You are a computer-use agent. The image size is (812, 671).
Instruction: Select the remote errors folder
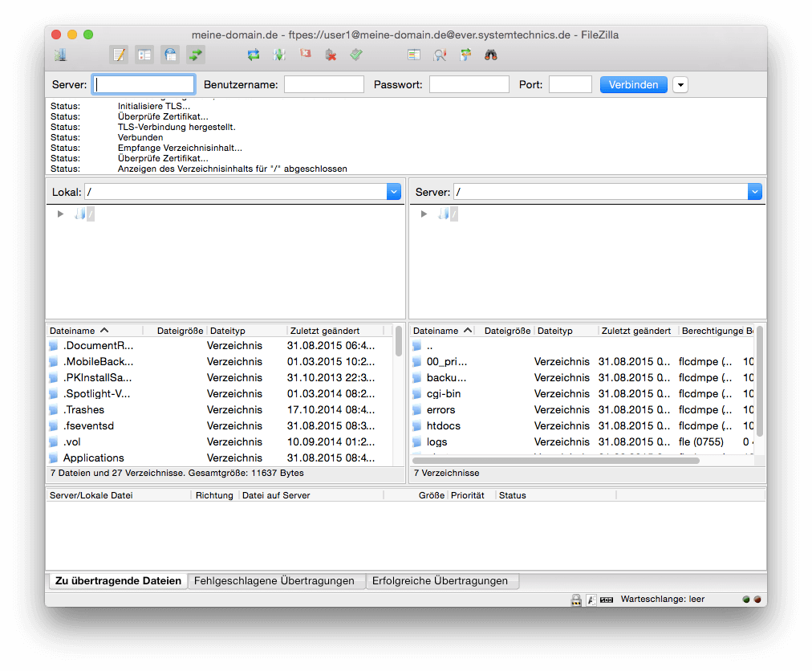point(582,410)
